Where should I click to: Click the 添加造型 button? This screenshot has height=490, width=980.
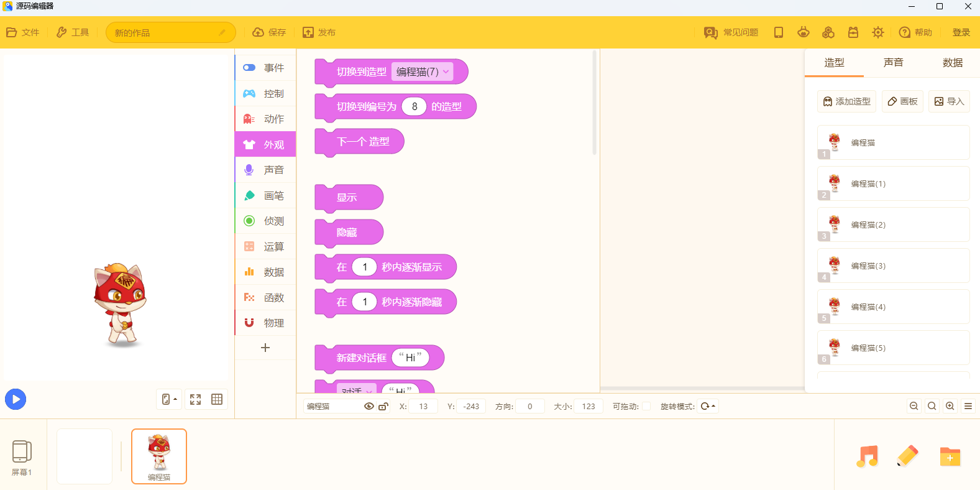[846, 101]
